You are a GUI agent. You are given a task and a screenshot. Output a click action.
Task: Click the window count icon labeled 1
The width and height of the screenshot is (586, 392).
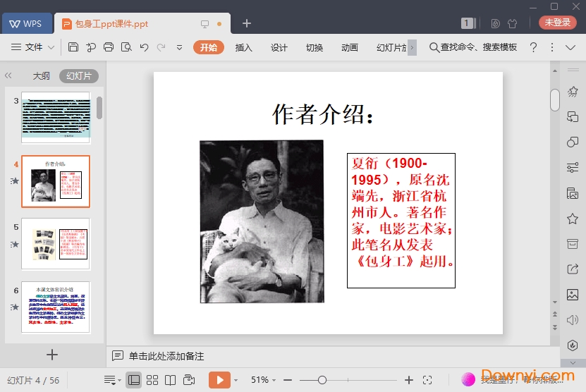468,23
